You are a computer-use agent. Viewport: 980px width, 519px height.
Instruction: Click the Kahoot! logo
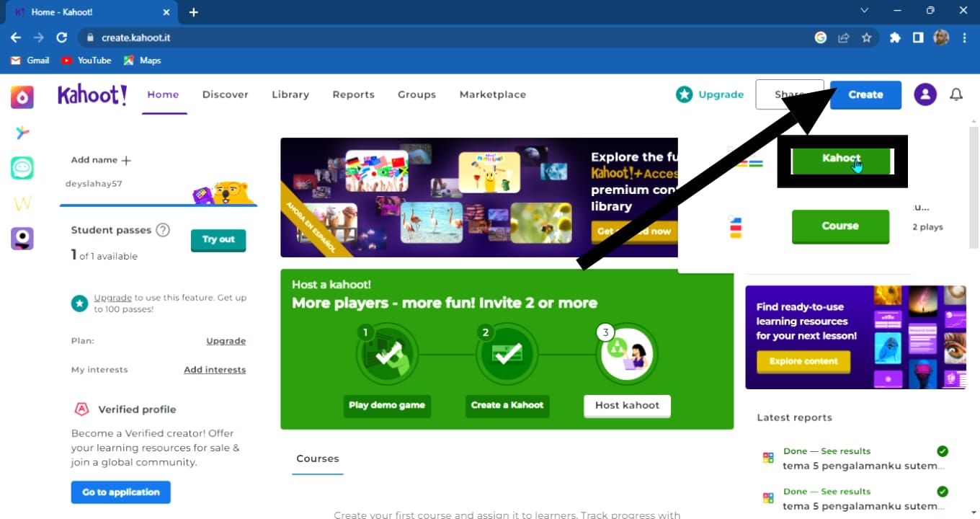pyautogui.click(x=92, y=94)
